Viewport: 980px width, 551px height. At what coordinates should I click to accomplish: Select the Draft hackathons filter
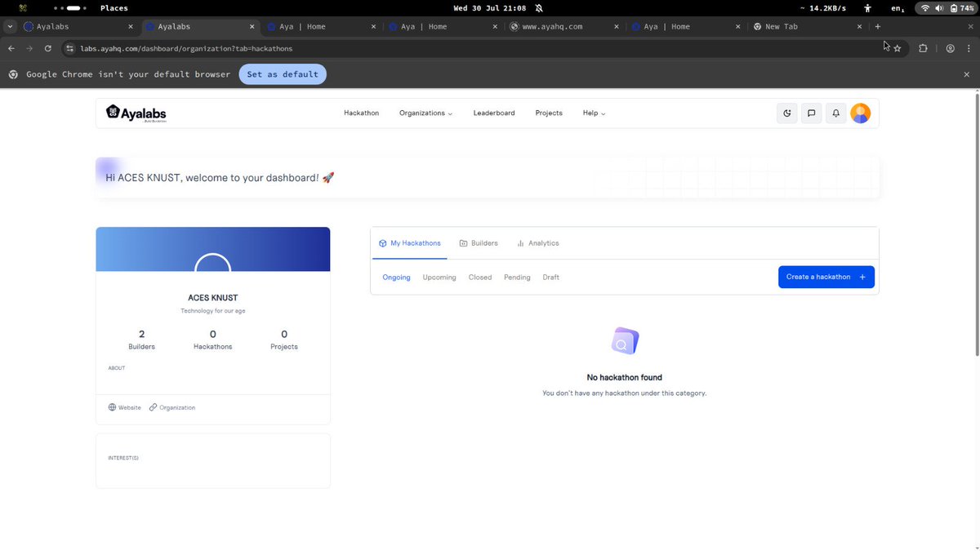[x=551, y=278]
